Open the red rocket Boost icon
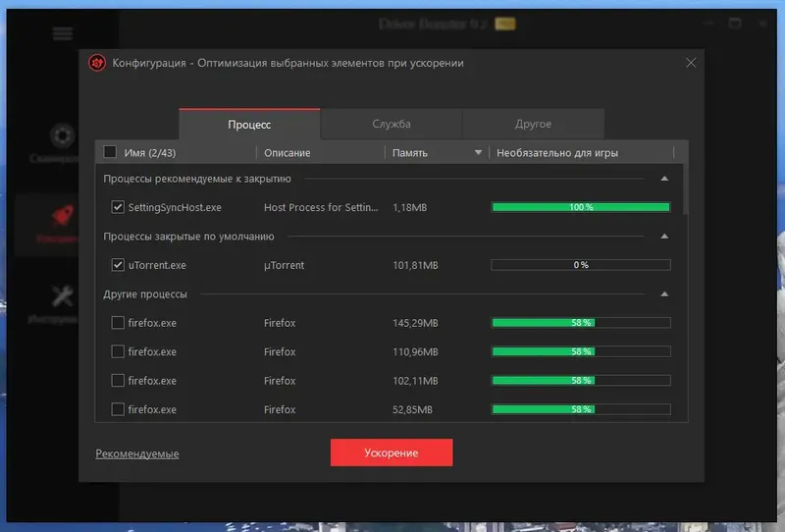Viewport: 785px width, 532px height. 63,215
